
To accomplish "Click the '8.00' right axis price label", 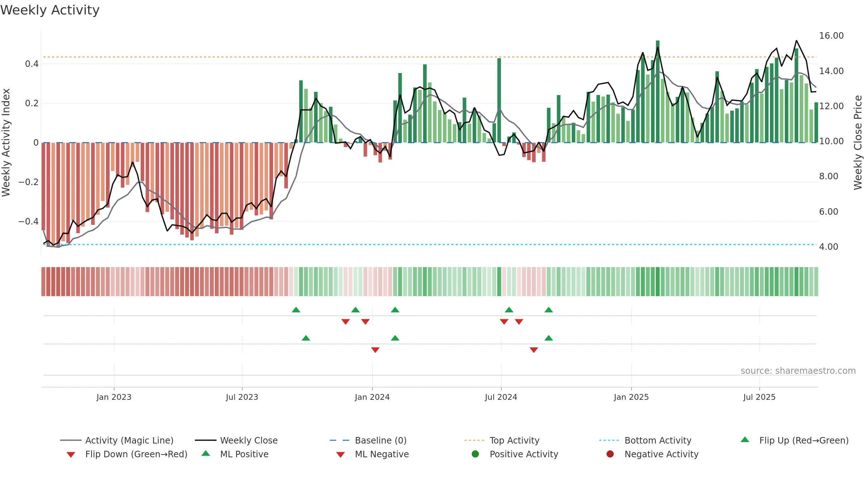I will point(829,176).
